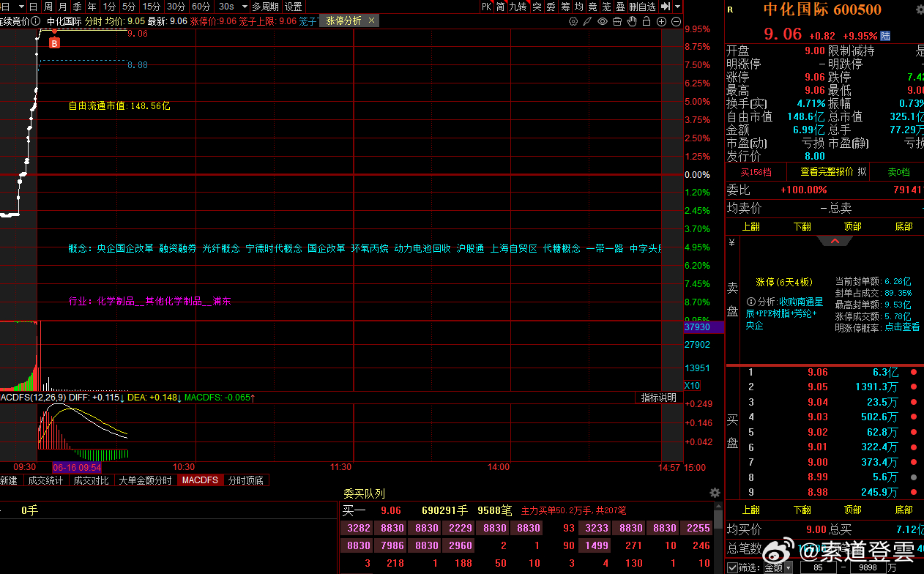924x574 pixels.
Task: Click the 委 toolbar button
Action: coord(551,7)
